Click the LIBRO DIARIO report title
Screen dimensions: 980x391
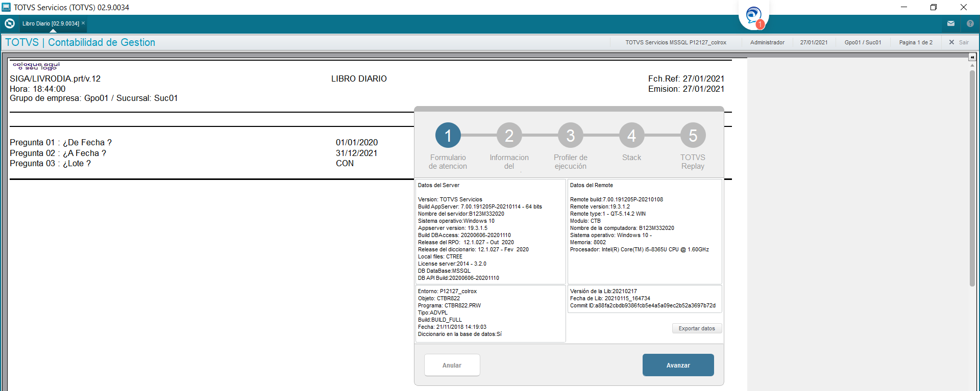click(x=359, y=79)
